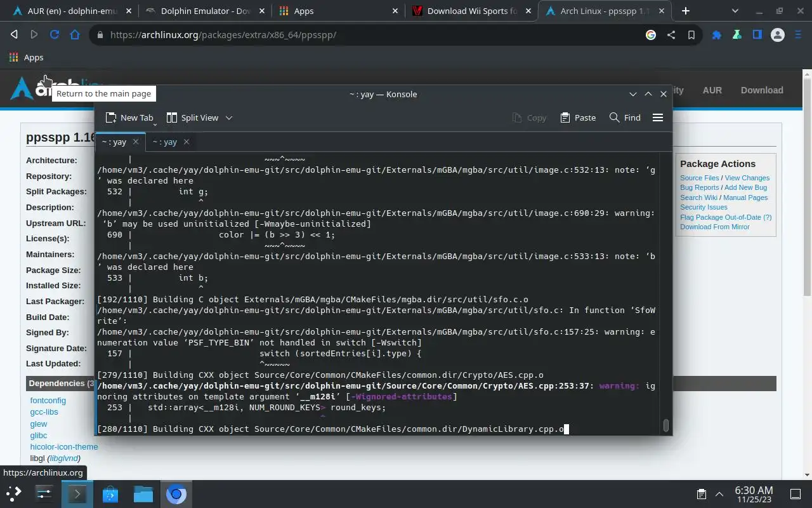Click Download From Mirror link
The height and width of the screenshot is (508, 812).
click(x=715, y=227)
